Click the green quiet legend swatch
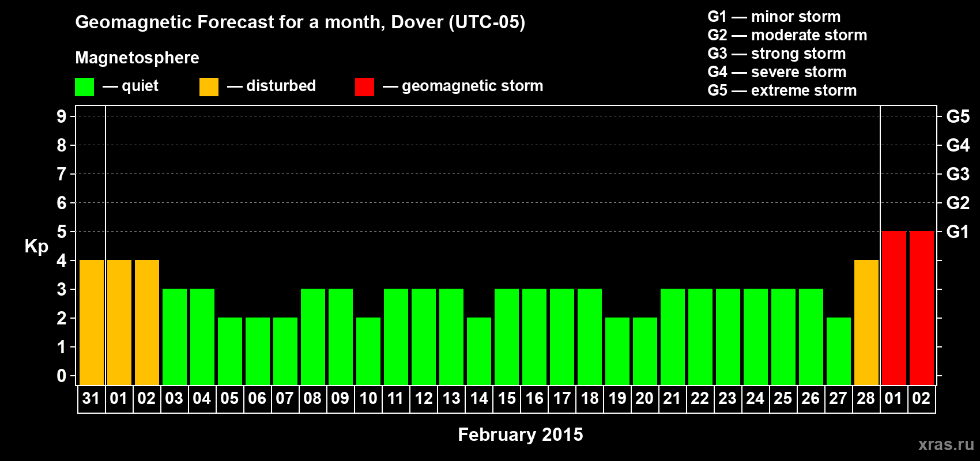Image resolution: width=980 pixels, height=461 pixels. pos(84,87)
